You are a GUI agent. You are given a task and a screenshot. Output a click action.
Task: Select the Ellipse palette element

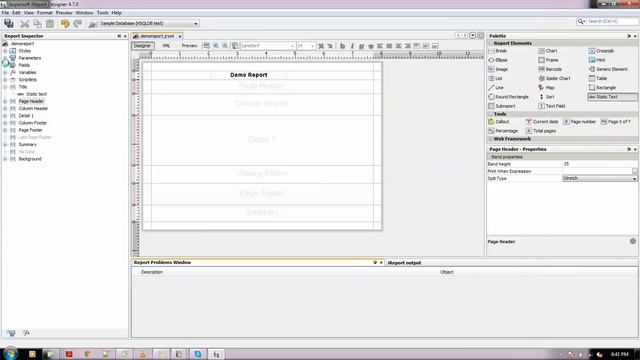coord(498,60)
